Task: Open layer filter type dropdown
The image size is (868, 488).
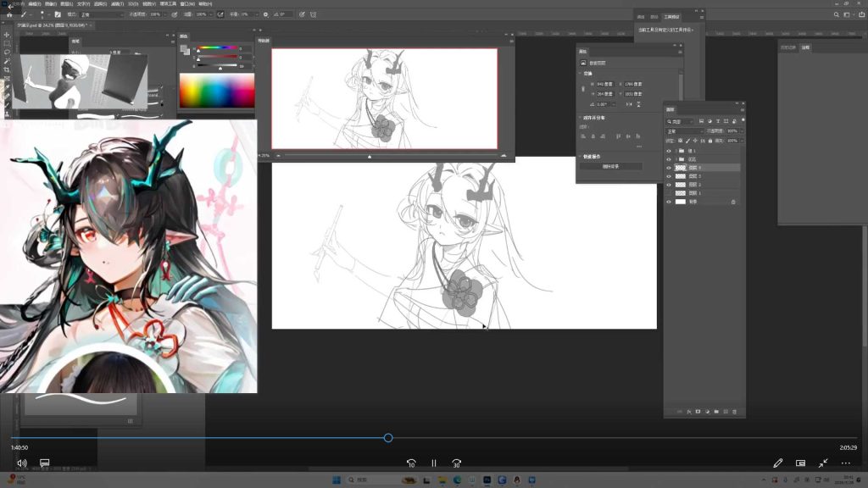Action: point(680,121)
